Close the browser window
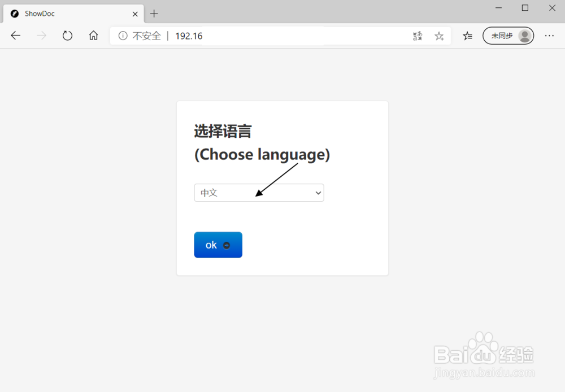The width and height of the screenshot is (565, 392). click(552, 8)
